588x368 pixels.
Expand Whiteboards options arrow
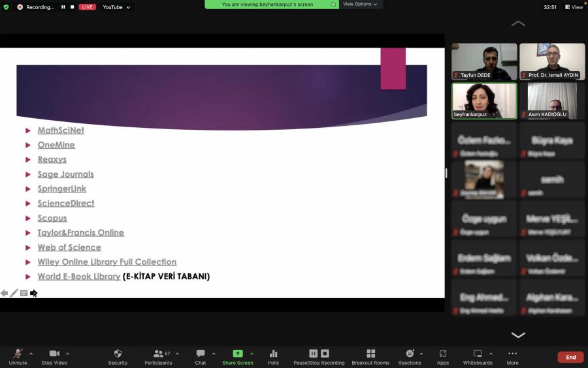(491, 354)
